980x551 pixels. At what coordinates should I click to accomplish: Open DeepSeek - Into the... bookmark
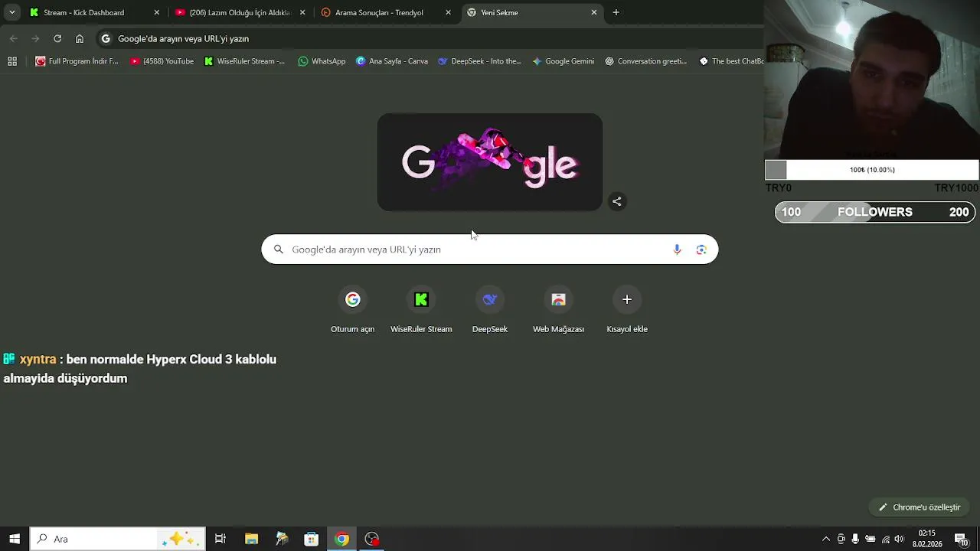tap(479, 61)
